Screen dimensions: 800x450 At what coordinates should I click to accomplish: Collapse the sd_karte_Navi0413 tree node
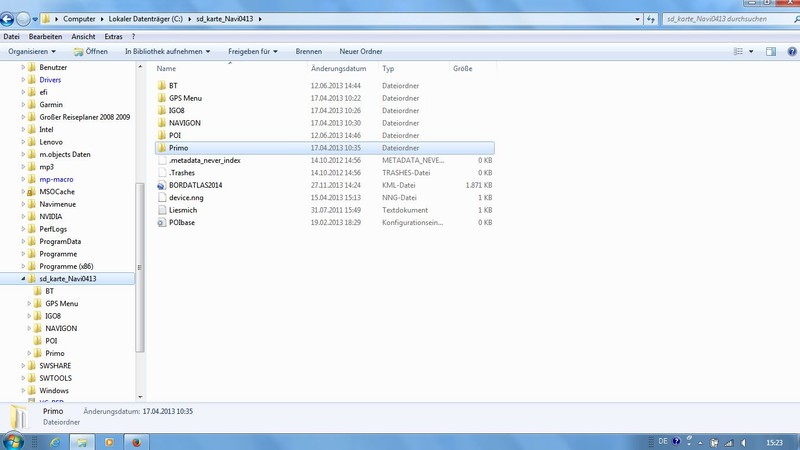23,279
